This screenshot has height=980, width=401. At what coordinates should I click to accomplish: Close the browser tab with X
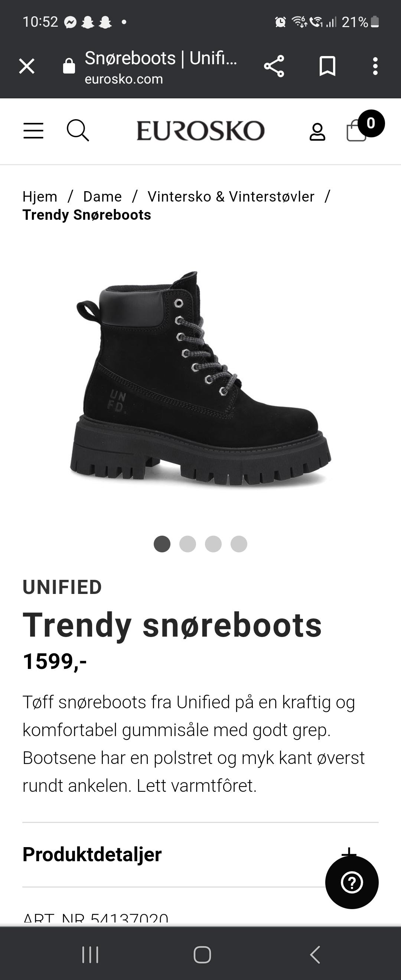pos(27,66)
